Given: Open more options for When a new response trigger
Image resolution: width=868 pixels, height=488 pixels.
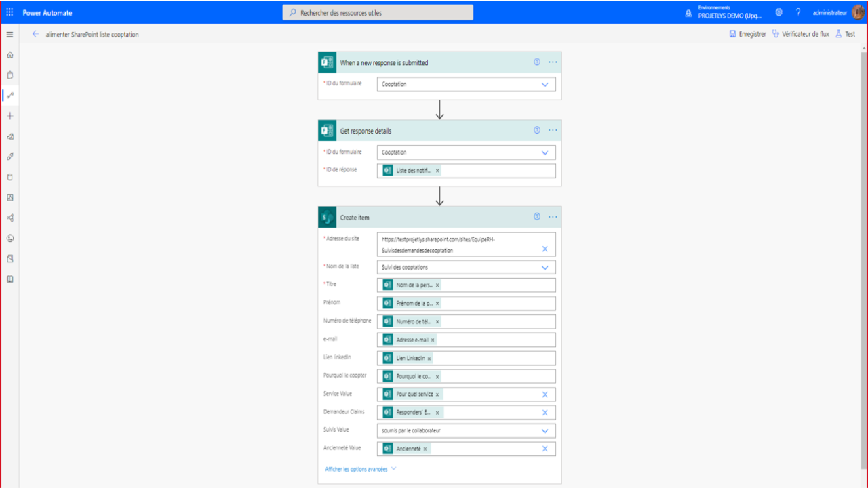Looking at the screenshot, I should (553, 62).
